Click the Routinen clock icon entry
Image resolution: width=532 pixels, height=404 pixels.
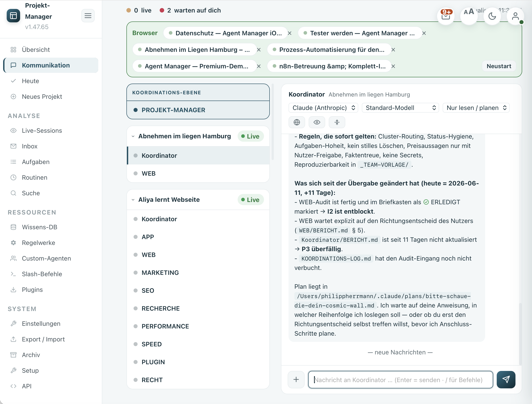(51, 177)
